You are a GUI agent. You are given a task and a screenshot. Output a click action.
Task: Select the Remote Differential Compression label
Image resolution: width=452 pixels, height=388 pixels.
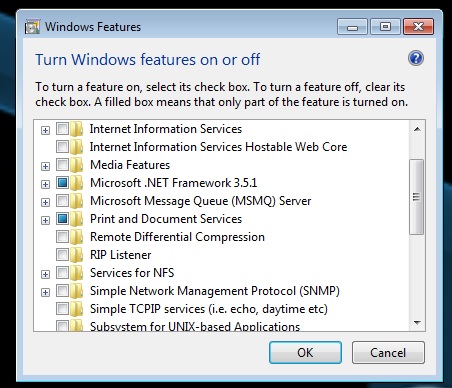click(x=177, y=237)
